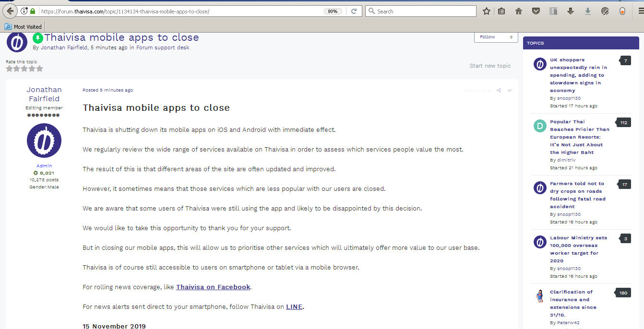Open topic 'Labour Ministry sets 100,000 overseas worker target'
644x329 pixels.
point(578,249)
